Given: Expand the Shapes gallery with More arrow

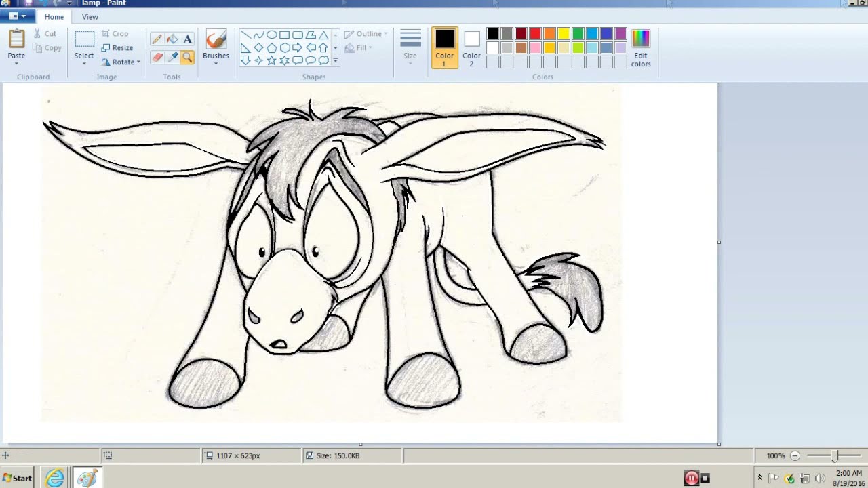Looking at the screenshot, I should pyautogui.click(x=335, y=60).
